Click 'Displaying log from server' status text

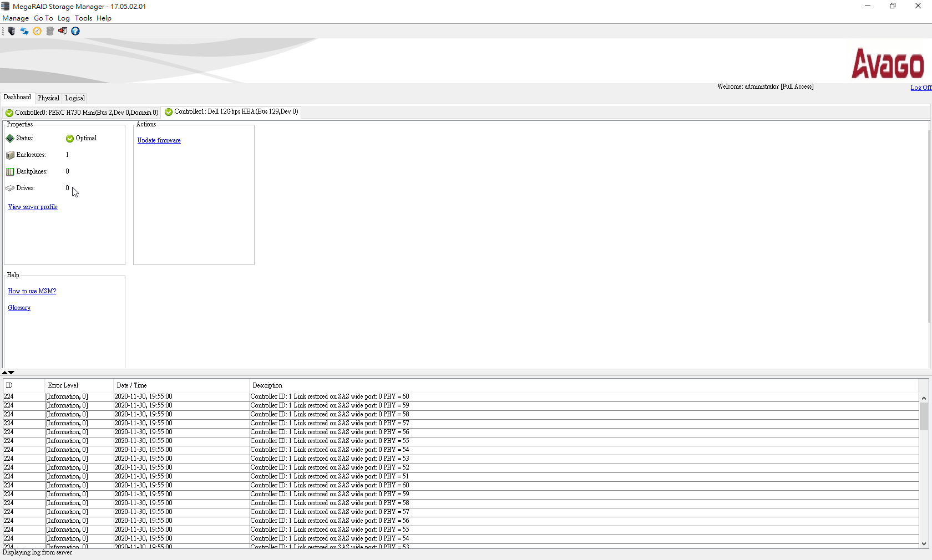tap(37, 552)
